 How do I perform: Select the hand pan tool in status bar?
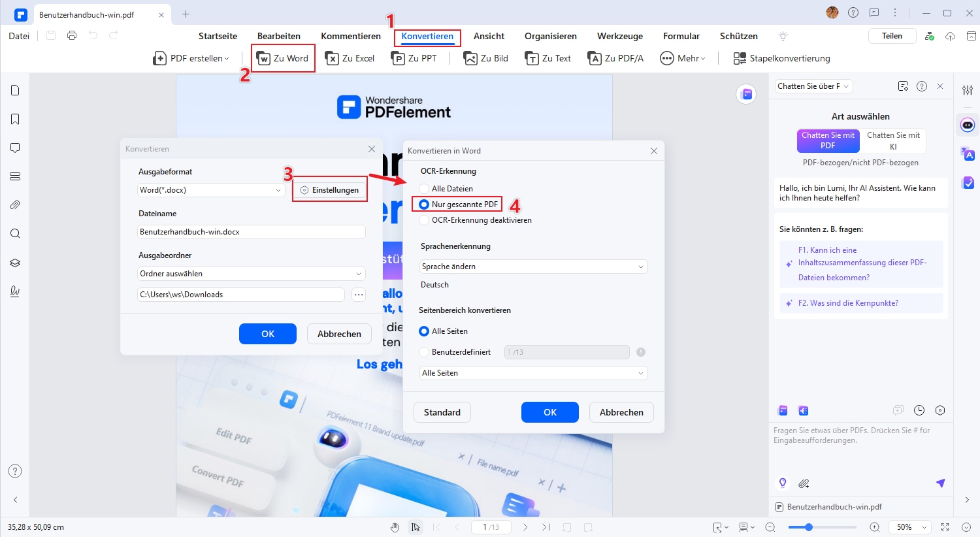[x=395, y=527]
